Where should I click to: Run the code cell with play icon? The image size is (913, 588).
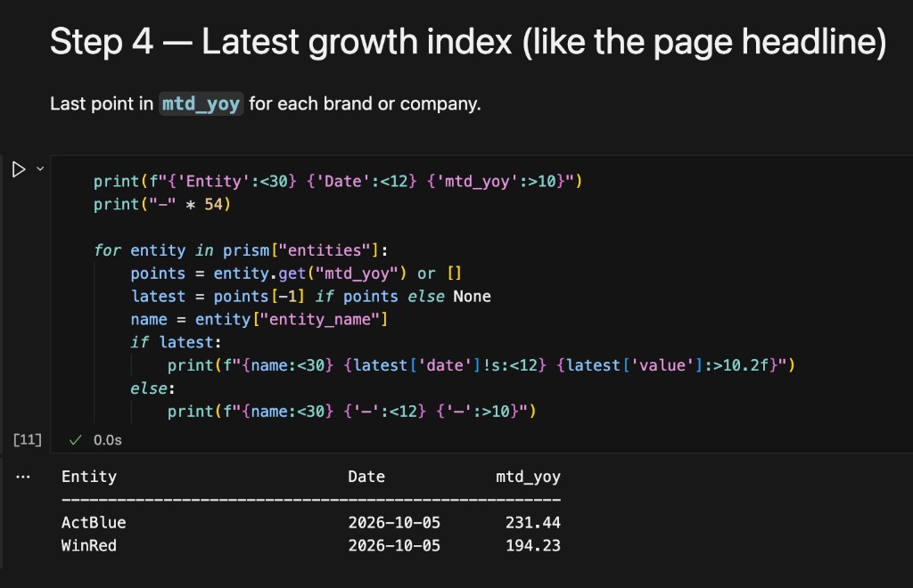[19, 169]
